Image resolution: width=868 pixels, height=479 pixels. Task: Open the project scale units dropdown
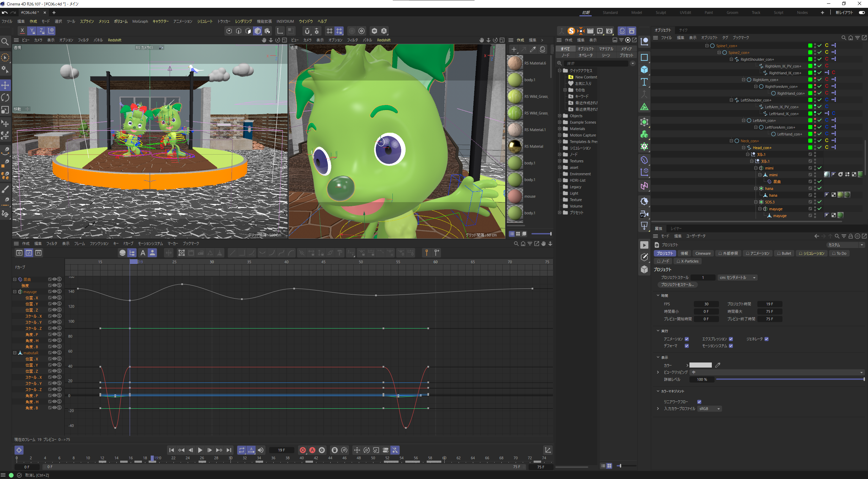pyautogui.click(x=737, y=278)
